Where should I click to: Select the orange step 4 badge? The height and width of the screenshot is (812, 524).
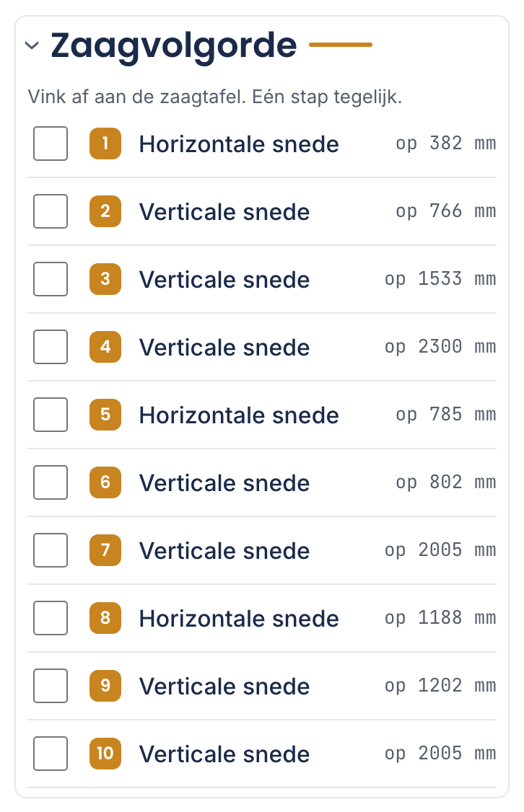[x=105, y=347]
